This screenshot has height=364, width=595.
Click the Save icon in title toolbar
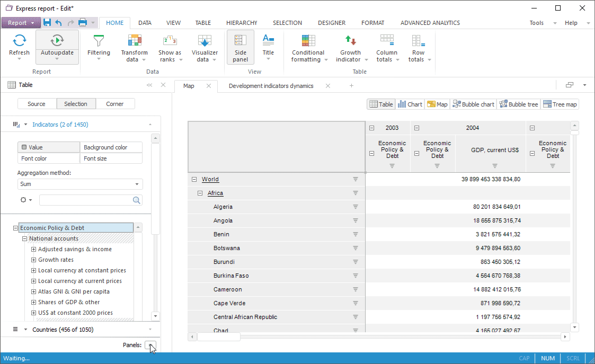[47, 23]
